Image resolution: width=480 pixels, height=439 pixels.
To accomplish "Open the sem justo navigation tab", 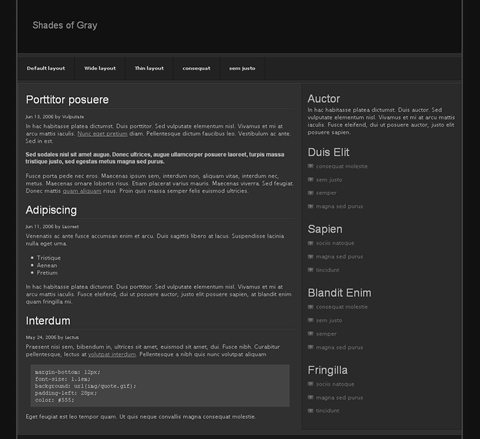I will [x=242, y=68].
